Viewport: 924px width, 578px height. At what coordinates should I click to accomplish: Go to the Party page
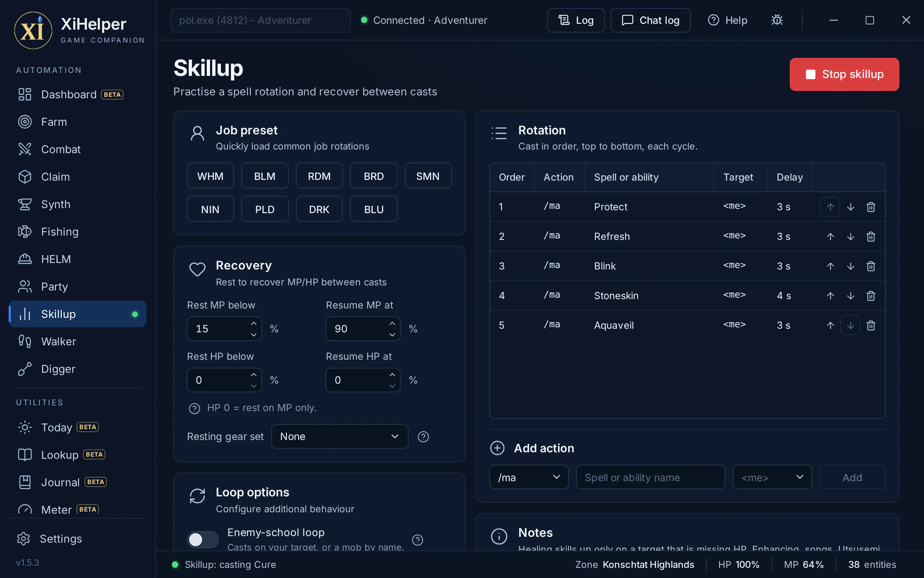(x=78, y=287)
